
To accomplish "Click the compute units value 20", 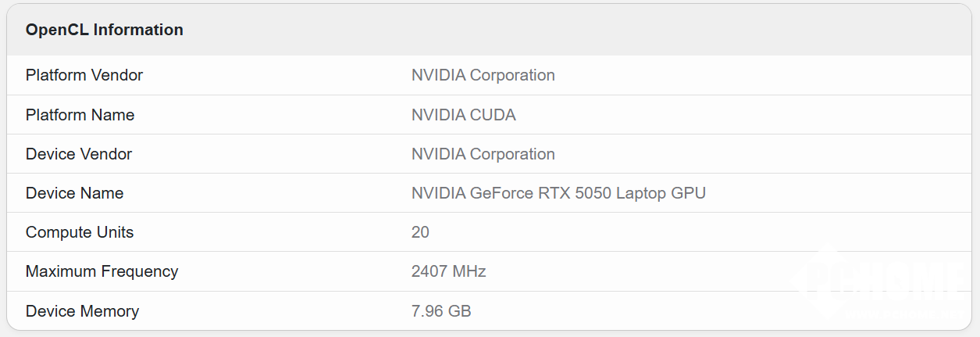I will 420,232.
